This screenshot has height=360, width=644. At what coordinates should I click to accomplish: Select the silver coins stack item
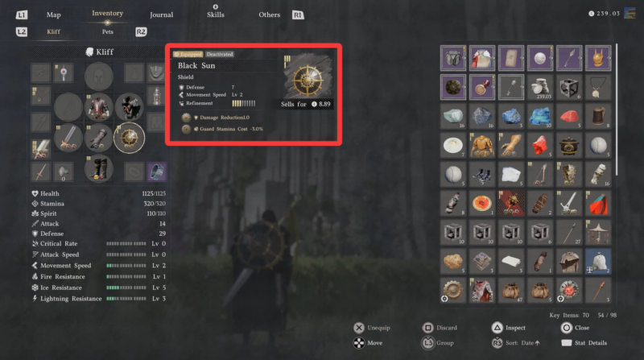point(539,87)
